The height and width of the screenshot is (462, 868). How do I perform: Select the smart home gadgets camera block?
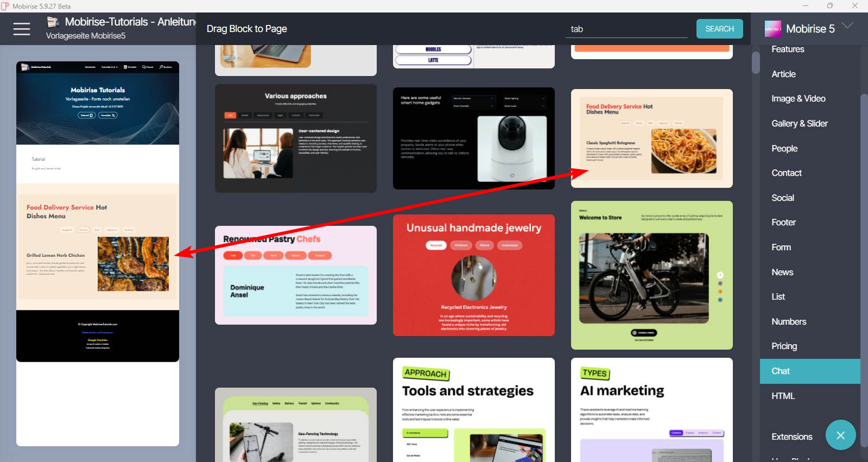click(473, 138)
